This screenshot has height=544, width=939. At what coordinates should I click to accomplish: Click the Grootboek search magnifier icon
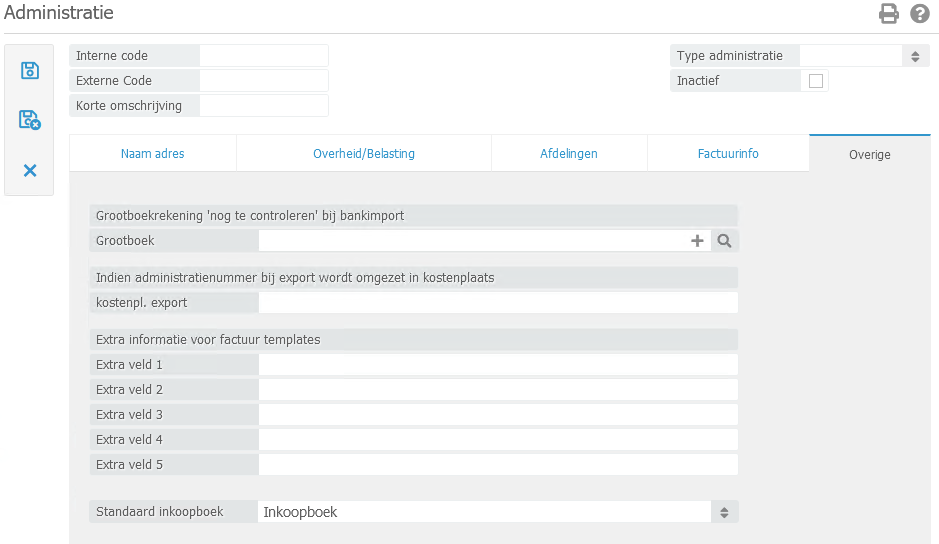click(x=725, y=241)
